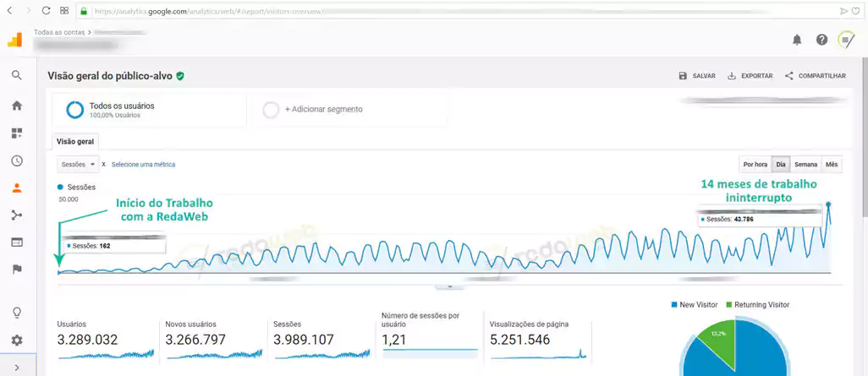The width and height of the screenshot is (868, 376).
Task: Click the EXPORTAR button
Action: [750, 76]
